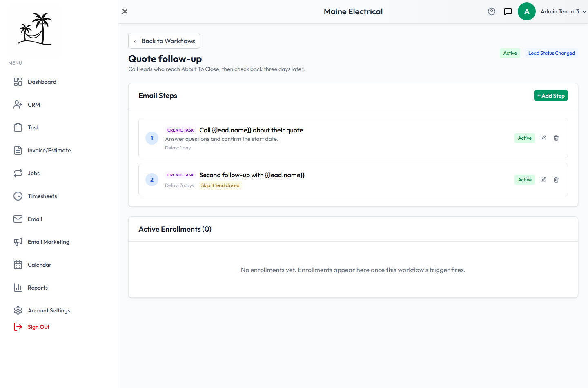Click the Jobs repeat-arrows icon
This screenshot has height=388, width=588.
point(18,173)
